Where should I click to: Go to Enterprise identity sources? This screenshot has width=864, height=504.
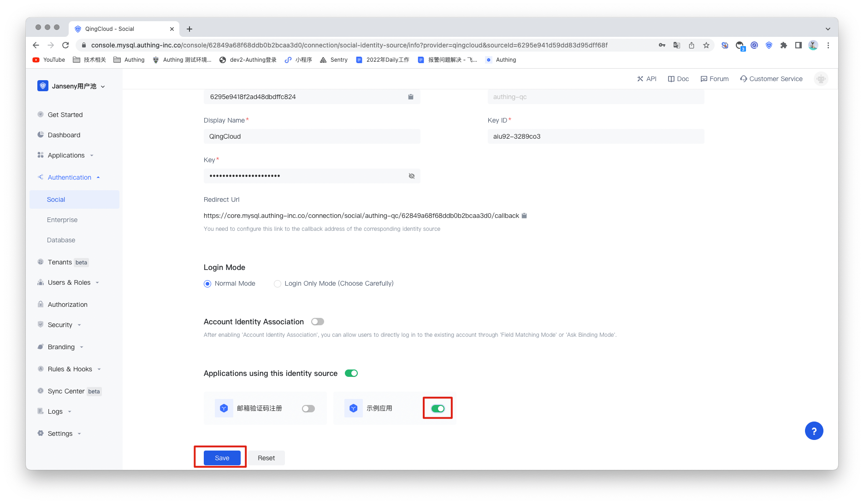tap(62, 220)
